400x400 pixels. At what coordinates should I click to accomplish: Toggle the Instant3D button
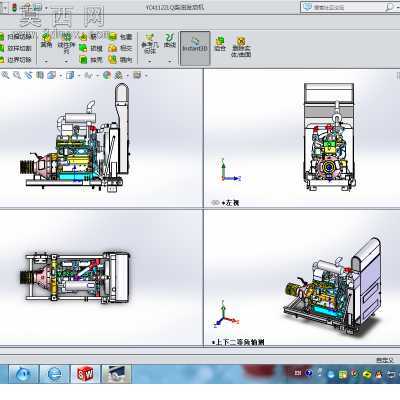click(x=195, y=48)
